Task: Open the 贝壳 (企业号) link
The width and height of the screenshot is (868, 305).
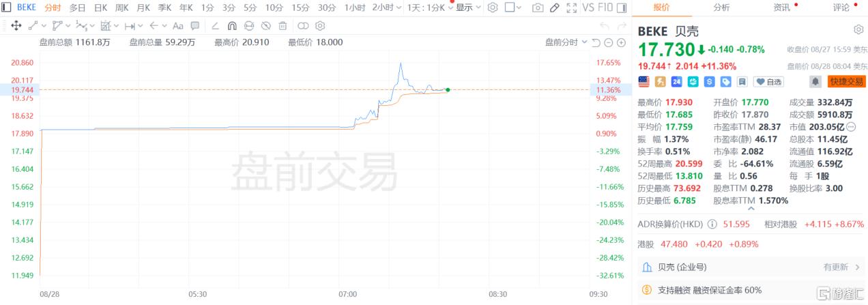Action: click(683, 267)
